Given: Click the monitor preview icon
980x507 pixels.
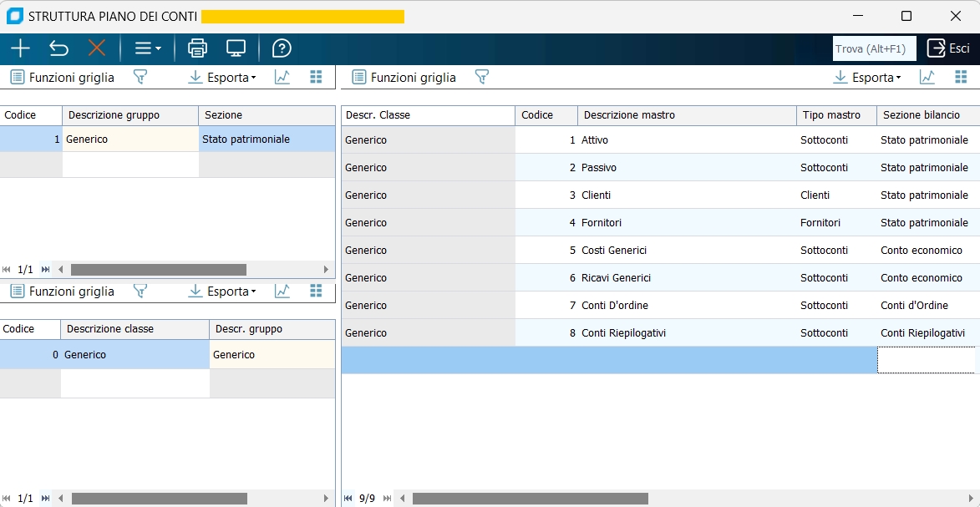Looking at the screenshot, I should (x=236, y=48).
